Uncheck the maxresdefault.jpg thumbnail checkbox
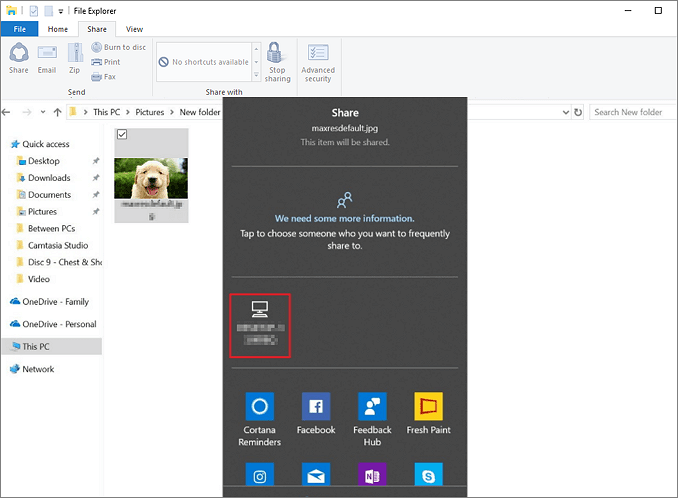This screenshot has width=678, height=498. [122, 134]
